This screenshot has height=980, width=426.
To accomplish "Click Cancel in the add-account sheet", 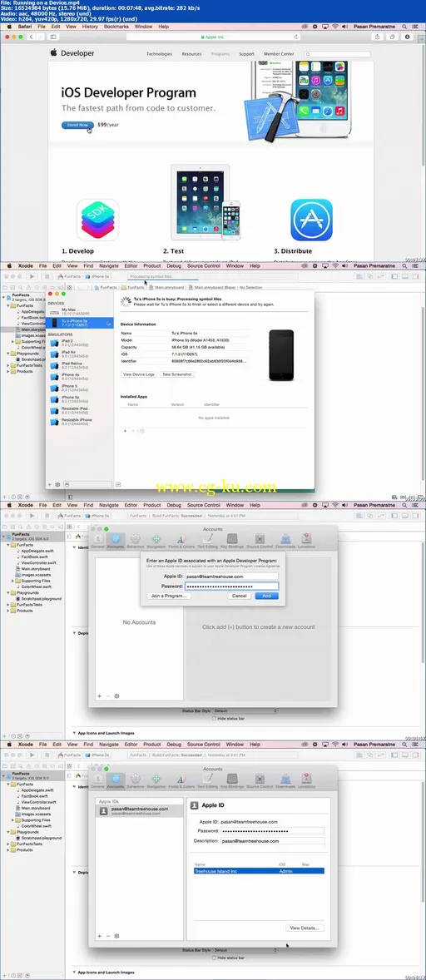I will (x=240, y=596).
